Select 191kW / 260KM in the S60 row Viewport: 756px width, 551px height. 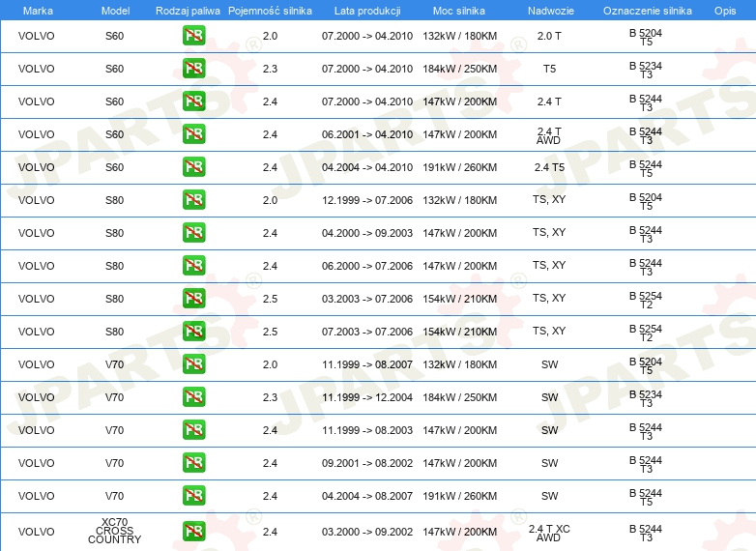coord(460,167)
